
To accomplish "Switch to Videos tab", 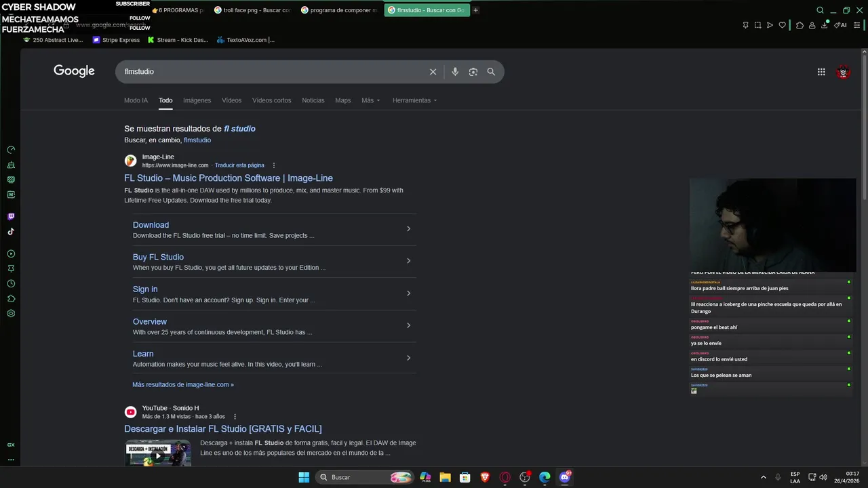I will click(x=231, y=100).
